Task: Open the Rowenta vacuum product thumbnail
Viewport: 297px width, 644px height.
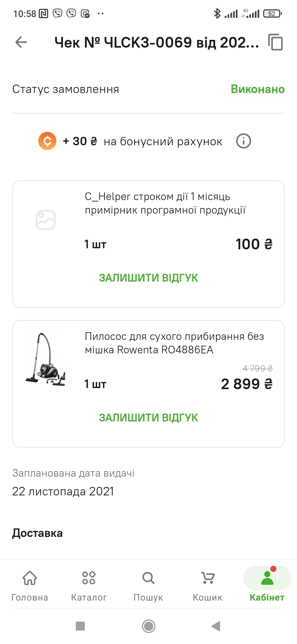Action: coord(46,359)
